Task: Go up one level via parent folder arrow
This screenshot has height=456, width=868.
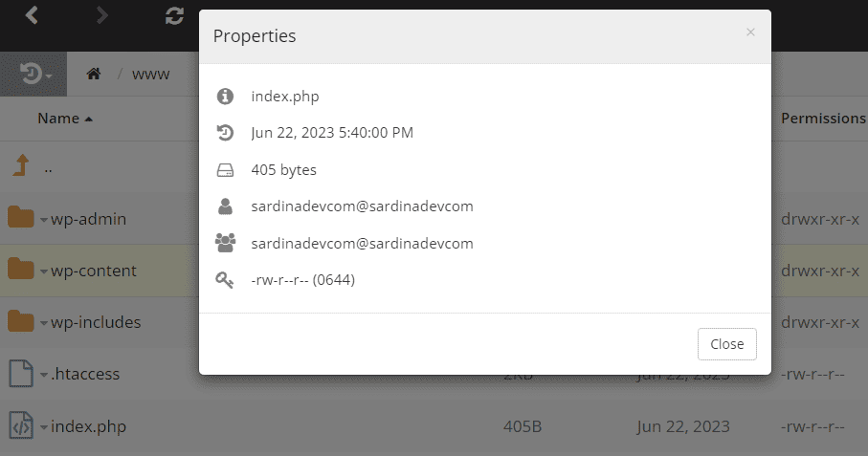Action: click(x=20, y=167)
